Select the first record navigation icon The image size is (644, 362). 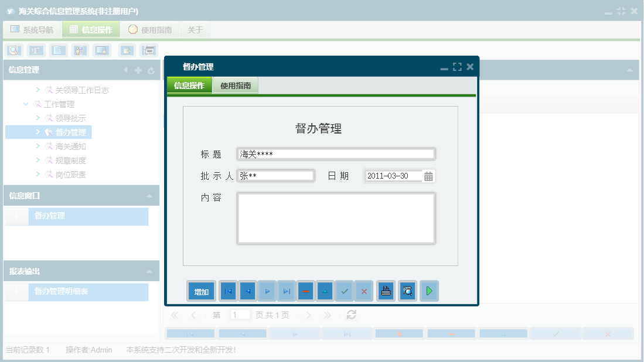[x=227, y=291]
